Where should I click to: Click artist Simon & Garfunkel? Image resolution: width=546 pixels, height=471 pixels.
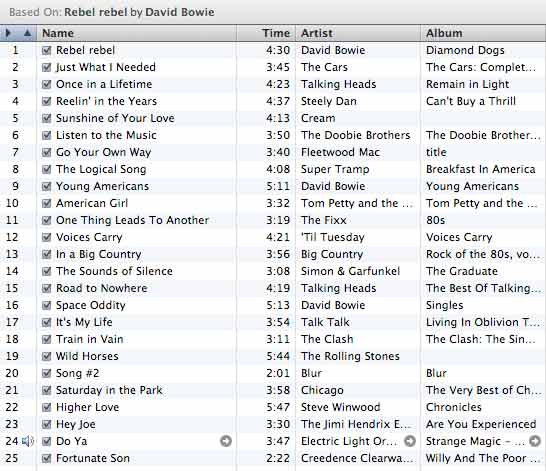pos(350,271)
